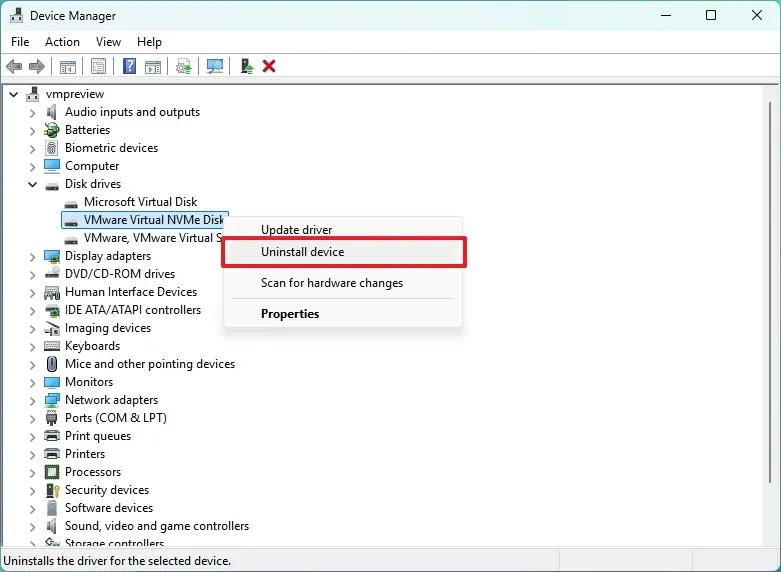Click the vmpreview computer icon
This screenshot has width=781, height=572.
click(x=33, y=94)
